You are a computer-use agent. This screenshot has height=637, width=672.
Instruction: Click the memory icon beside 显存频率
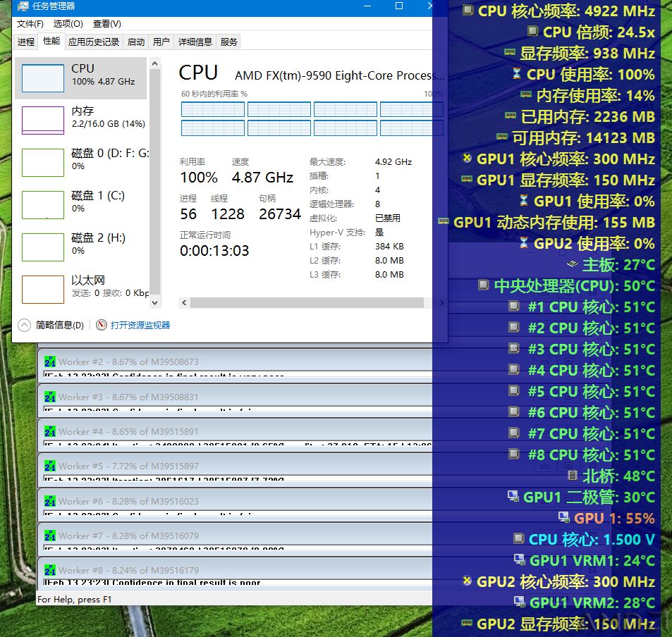pos(510,52)
